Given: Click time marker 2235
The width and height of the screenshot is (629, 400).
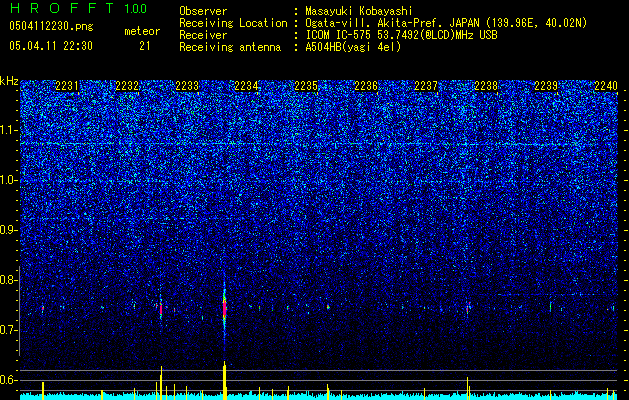Looking at the screenshot, I should [306, 86].
